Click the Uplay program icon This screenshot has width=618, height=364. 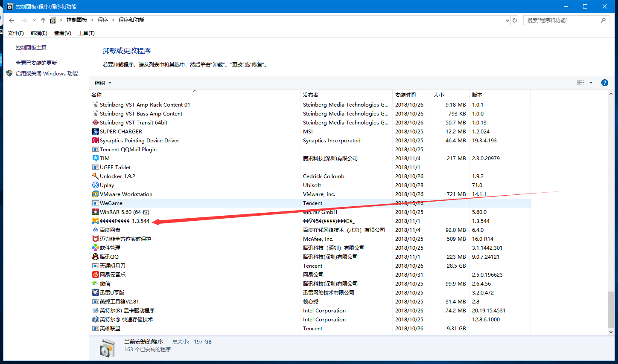(x=96, y=185)
